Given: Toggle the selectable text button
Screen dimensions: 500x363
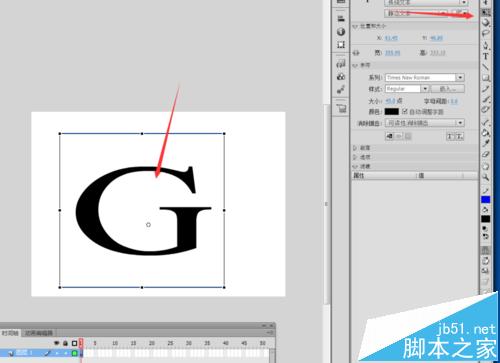Looking at the screenshot, I should [x=389, y=136].
